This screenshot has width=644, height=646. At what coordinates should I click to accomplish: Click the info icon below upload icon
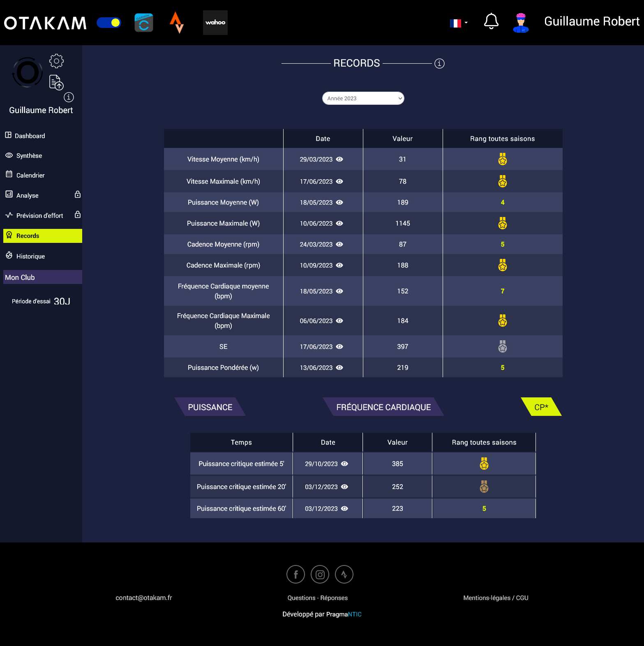(69, 97)
